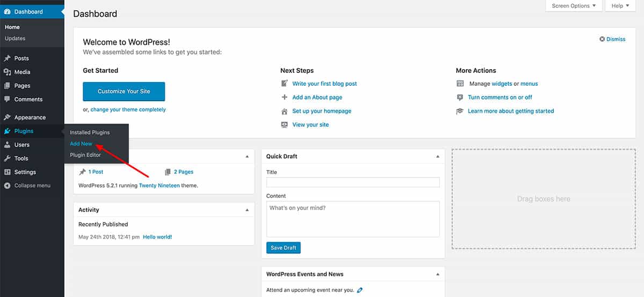This screenshot has width=644, height=297.
Task: Open the Media menu label
Action: [x=23, y=72]
